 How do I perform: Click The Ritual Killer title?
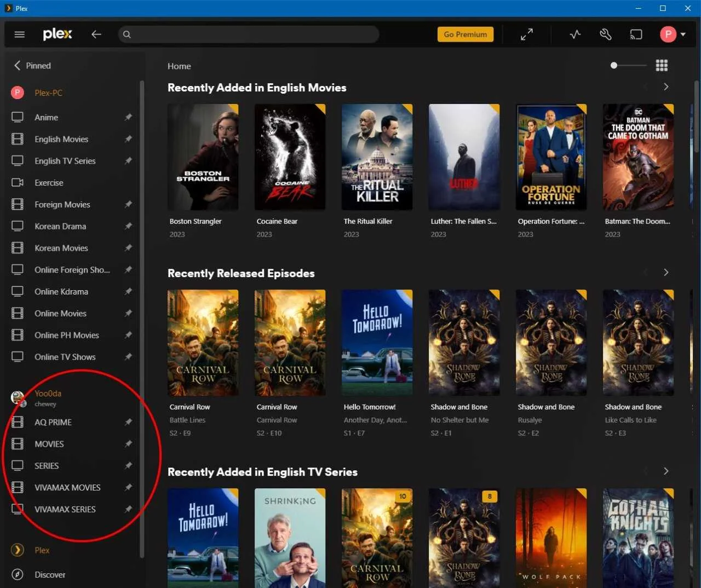point(368,221)
